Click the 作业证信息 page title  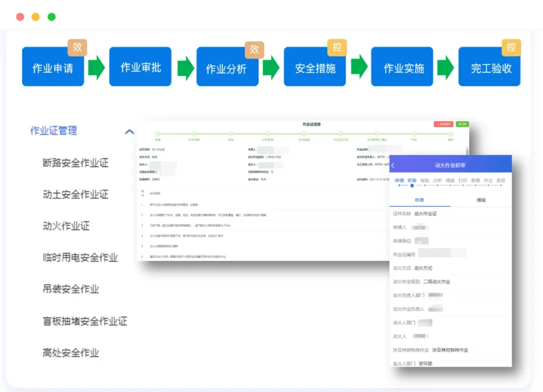tap(312, 124)
